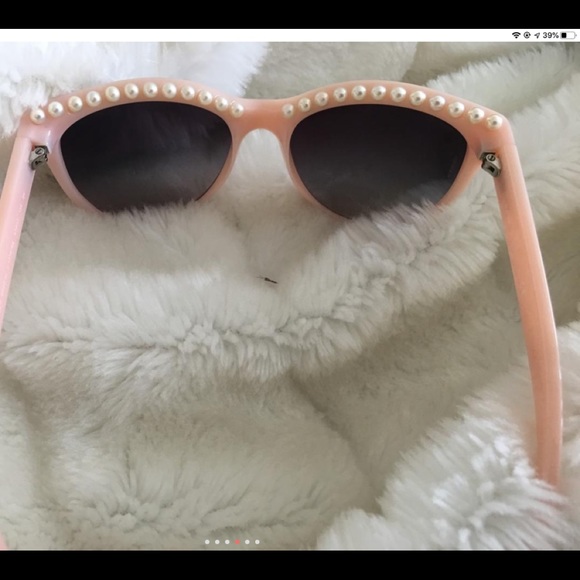Tap the battery icon in status bar
580x580 pixels.
coord(569,36)
